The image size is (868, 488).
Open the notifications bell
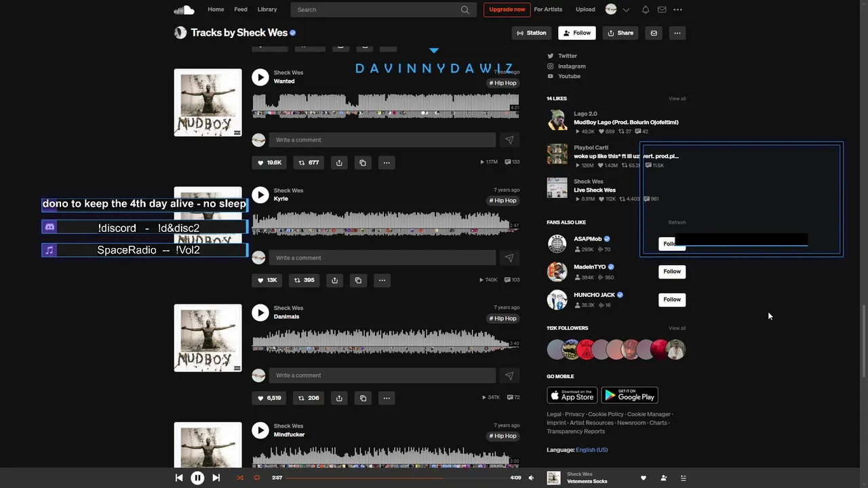pos(646,9)
